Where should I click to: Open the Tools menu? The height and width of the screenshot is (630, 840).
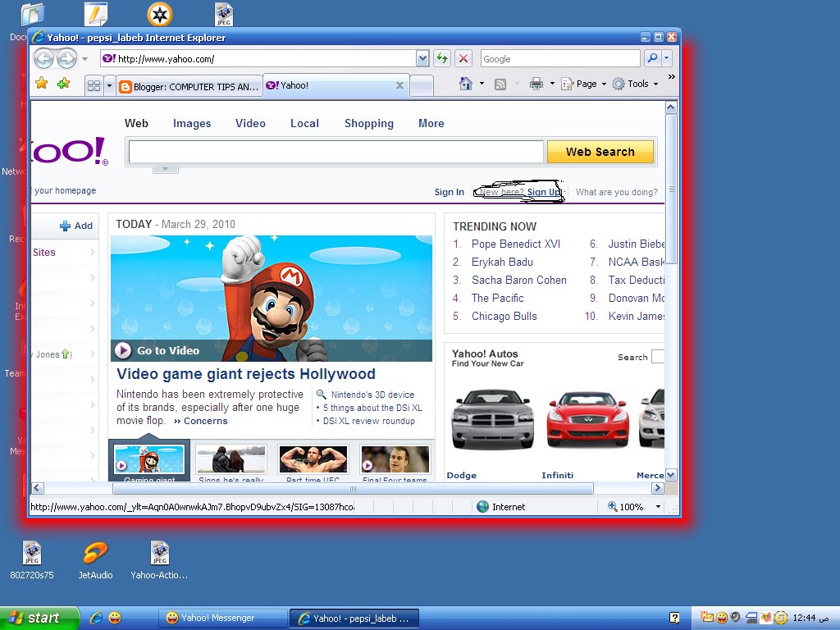coord(635,84)
